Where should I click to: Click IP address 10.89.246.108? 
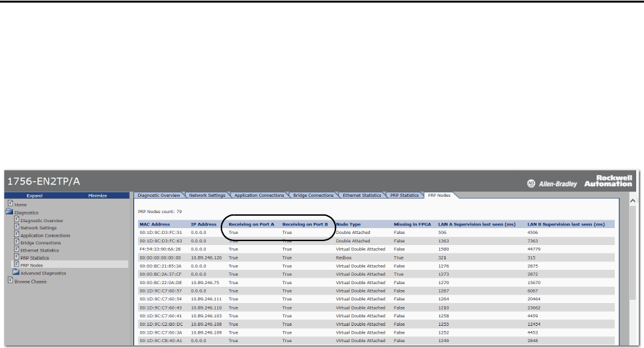point(206,324)
